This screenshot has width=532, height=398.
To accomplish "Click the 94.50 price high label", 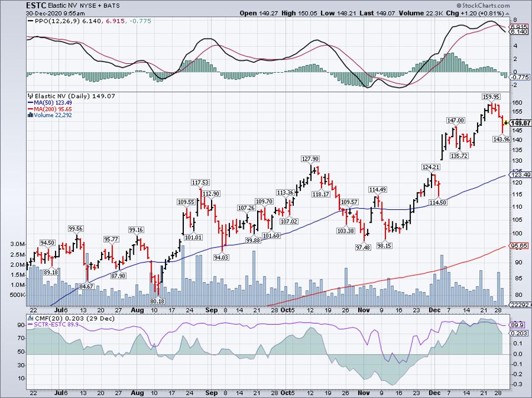I will point(47,243).
